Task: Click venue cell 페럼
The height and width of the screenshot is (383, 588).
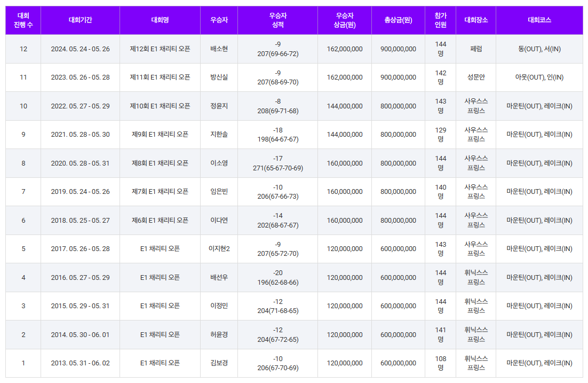Action: [476, 49]
